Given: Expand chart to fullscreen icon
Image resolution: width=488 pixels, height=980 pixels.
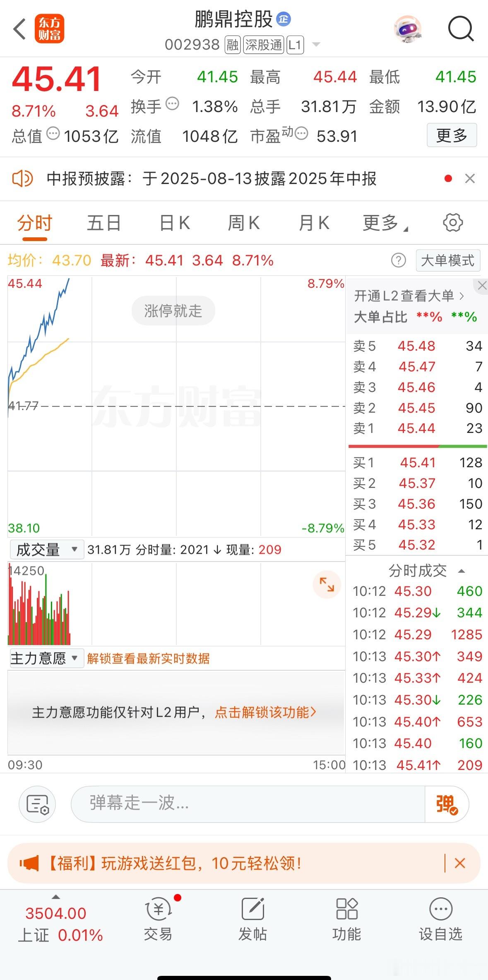Looking at the screenshot, I should 327,585.
